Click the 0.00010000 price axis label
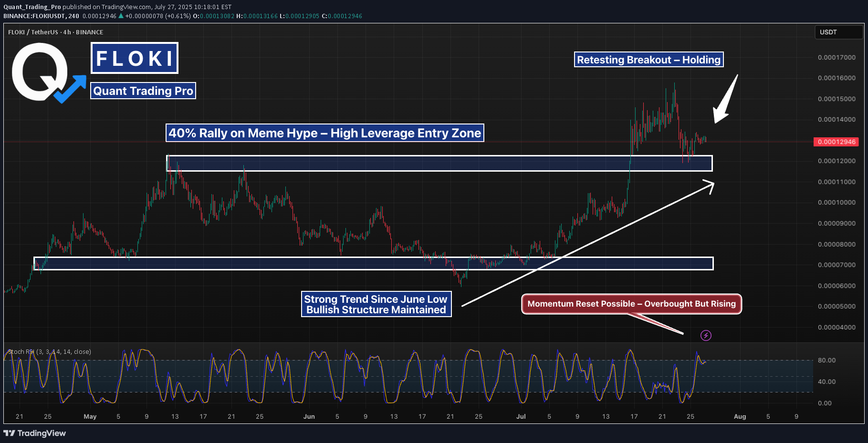868x443 pixels. tap(837, 202)
